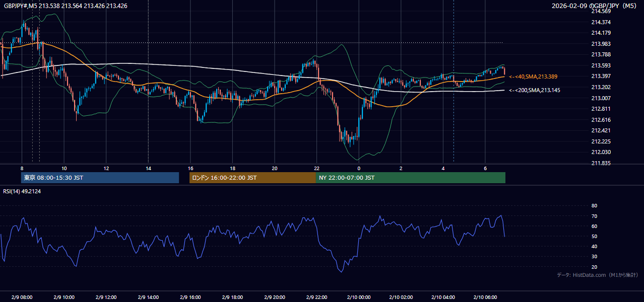Click the 212.616 price axis label
644x302 pixels.
[601, 120]
